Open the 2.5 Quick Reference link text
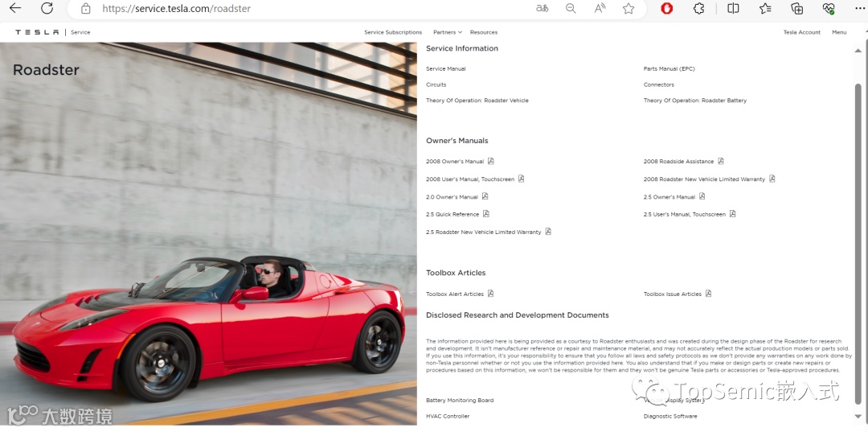Screen dimensions: 868x432 (x=452, y=214)
